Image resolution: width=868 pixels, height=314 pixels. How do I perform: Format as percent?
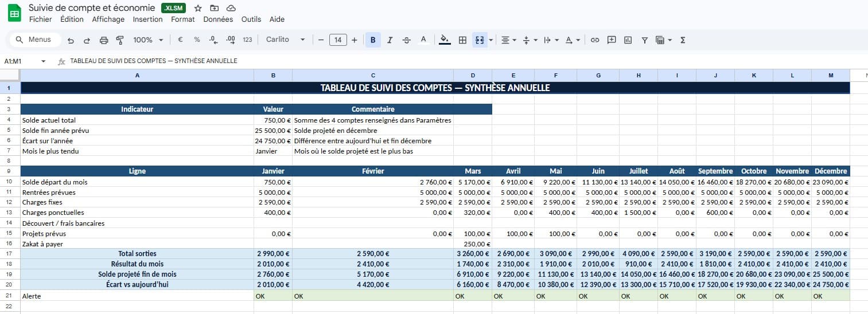point(197,40)
